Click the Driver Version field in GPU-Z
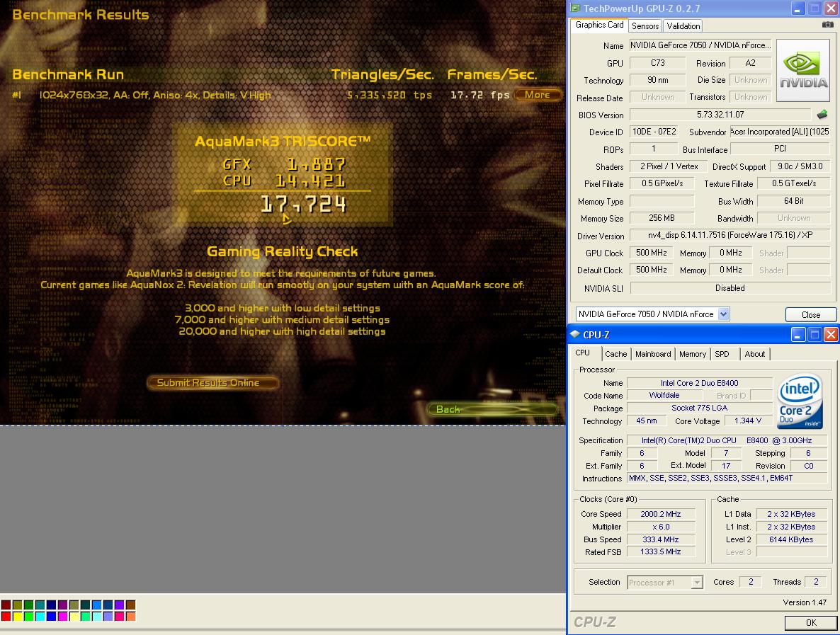 point(730,235)
